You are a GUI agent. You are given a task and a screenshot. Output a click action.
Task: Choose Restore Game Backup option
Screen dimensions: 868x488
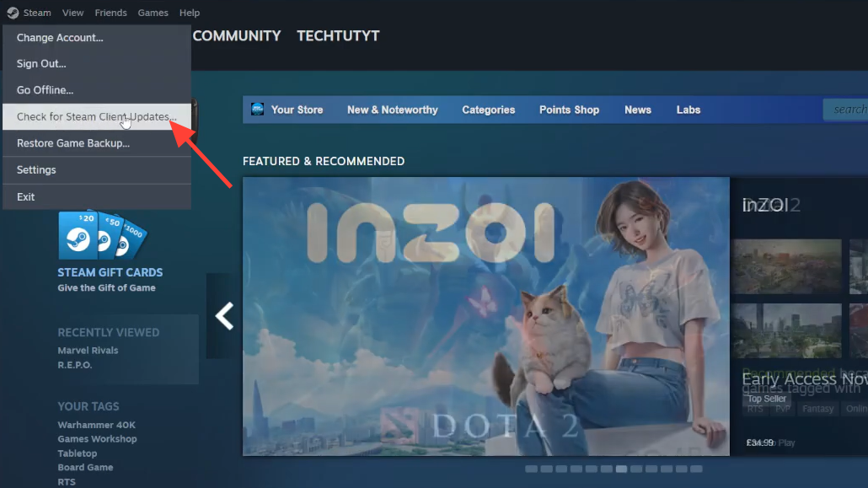97,143
